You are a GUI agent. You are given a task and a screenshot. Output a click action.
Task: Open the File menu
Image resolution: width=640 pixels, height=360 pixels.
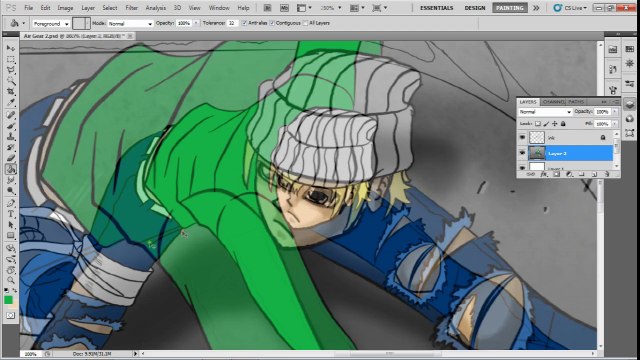(28, 8)
